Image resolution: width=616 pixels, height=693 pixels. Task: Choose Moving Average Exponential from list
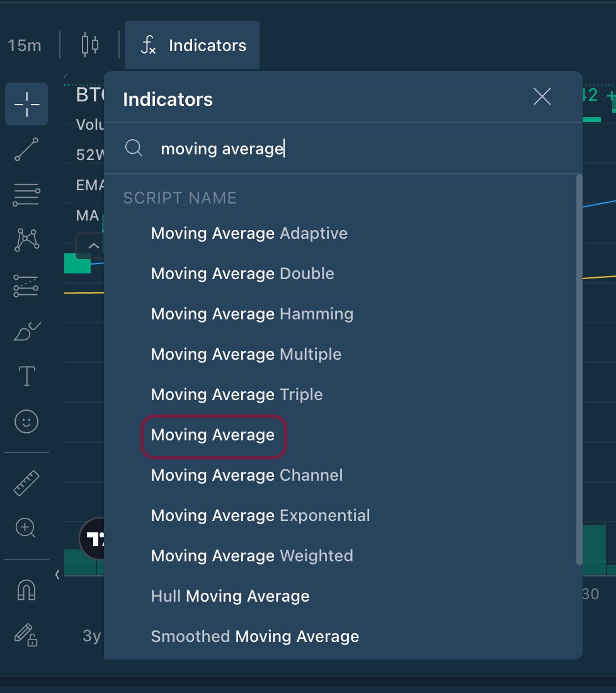(260, 515)
